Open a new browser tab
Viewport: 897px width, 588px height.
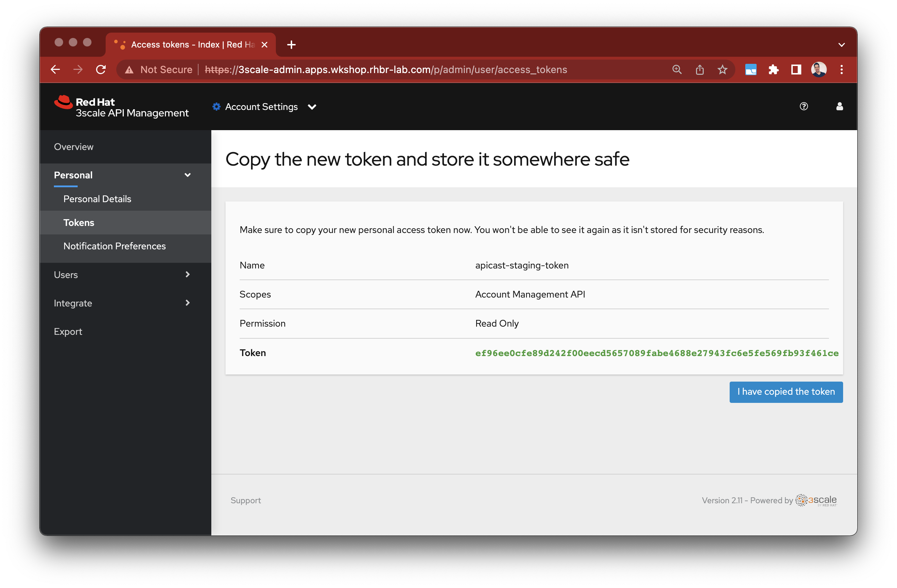click(x=291, y=45)
